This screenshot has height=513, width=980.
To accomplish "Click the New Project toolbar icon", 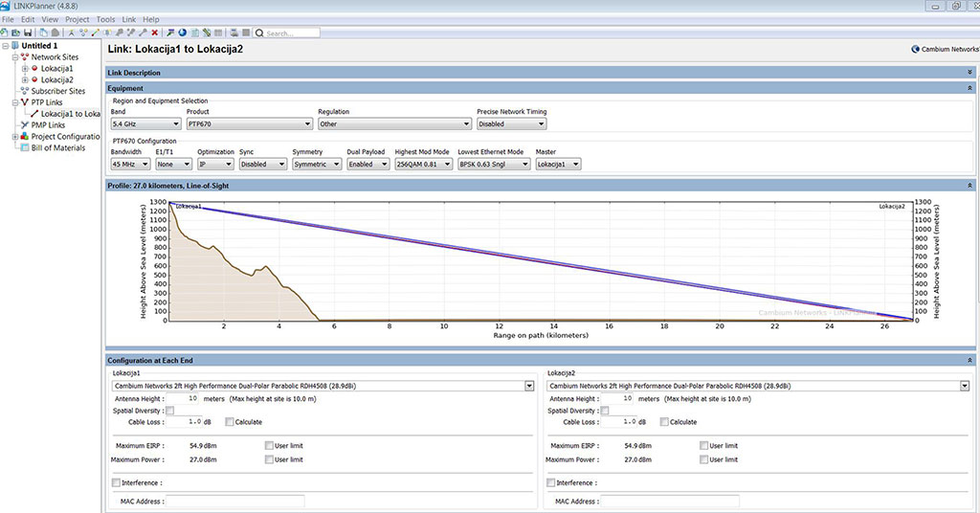I will point(5,33).
